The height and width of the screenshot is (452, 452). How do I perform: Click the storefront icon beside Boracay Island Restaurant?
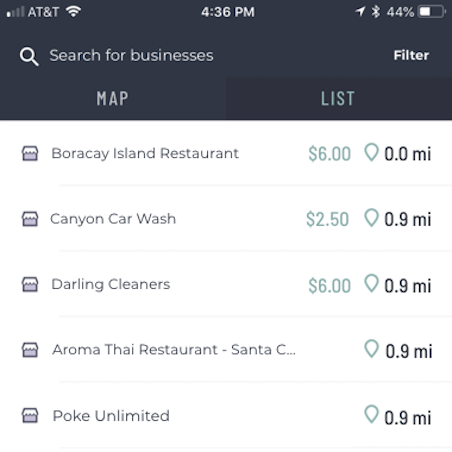point(30,154)
